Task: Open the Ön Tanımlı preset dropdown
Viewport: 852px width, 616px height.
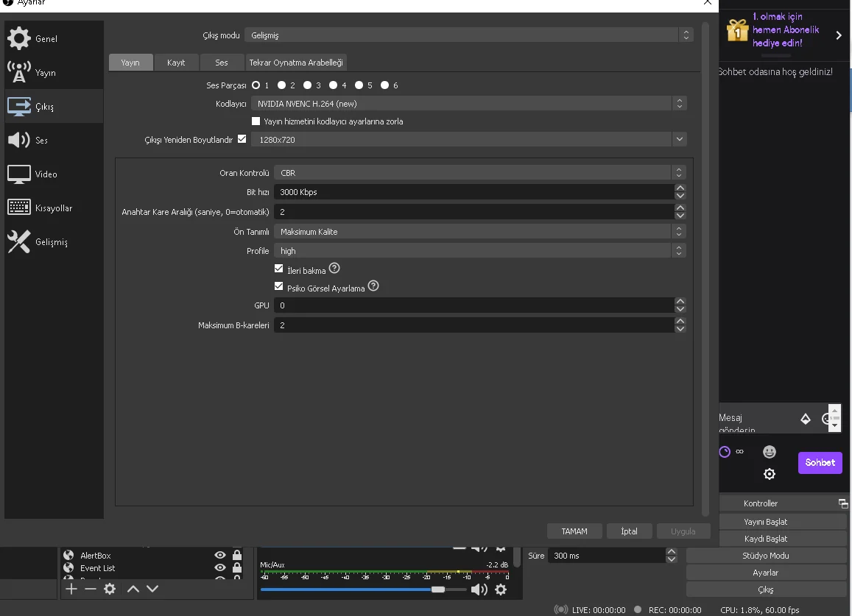Action: (x=480, y=231)
